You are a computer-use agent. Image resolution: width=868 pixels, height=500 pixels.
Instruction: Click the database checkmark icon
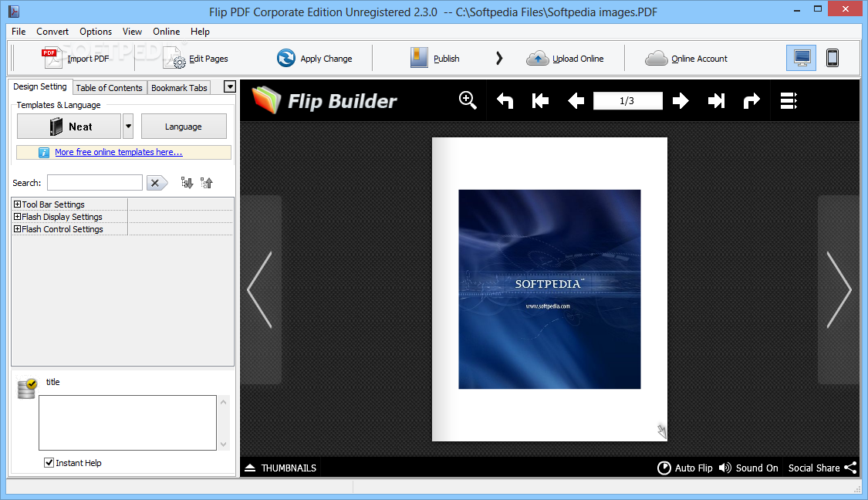click(x=26, y=388)
